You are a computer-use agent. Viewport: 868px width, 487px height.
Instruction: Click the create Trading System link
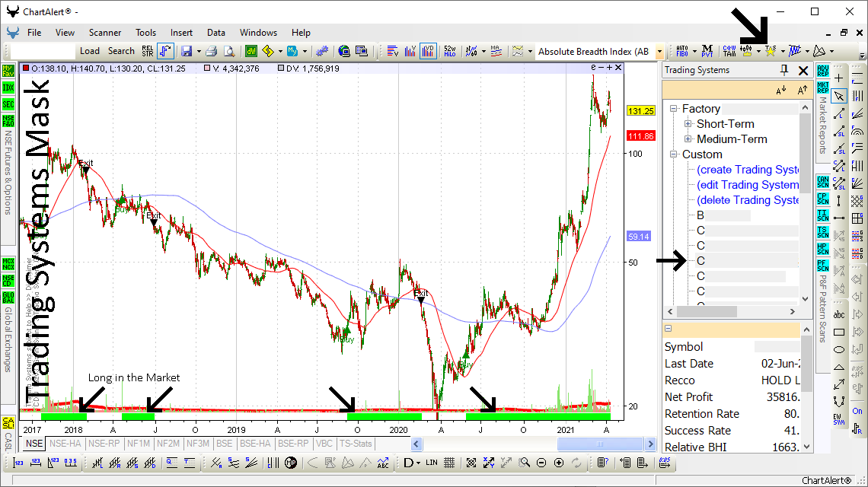748,170
